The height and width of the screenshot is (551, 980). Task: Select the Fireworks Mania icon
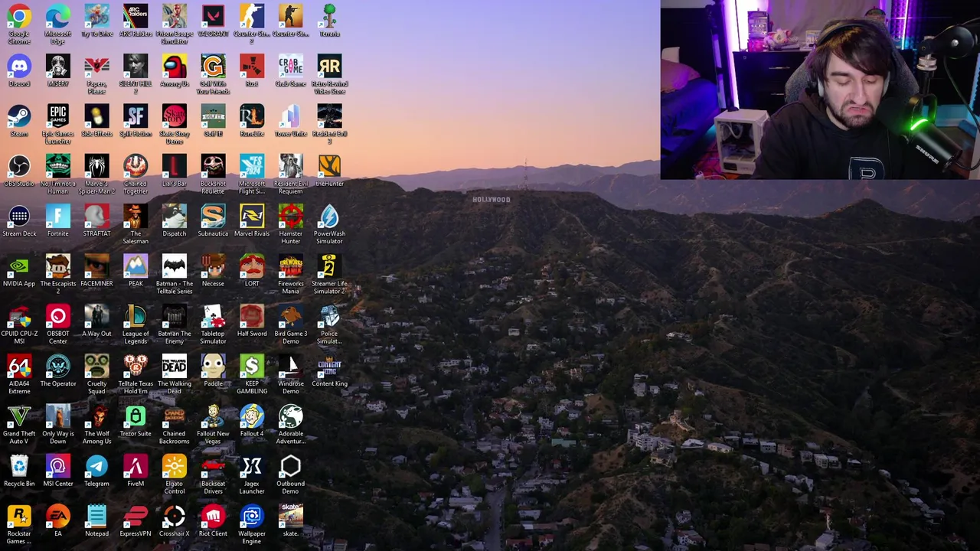(290, 266)
